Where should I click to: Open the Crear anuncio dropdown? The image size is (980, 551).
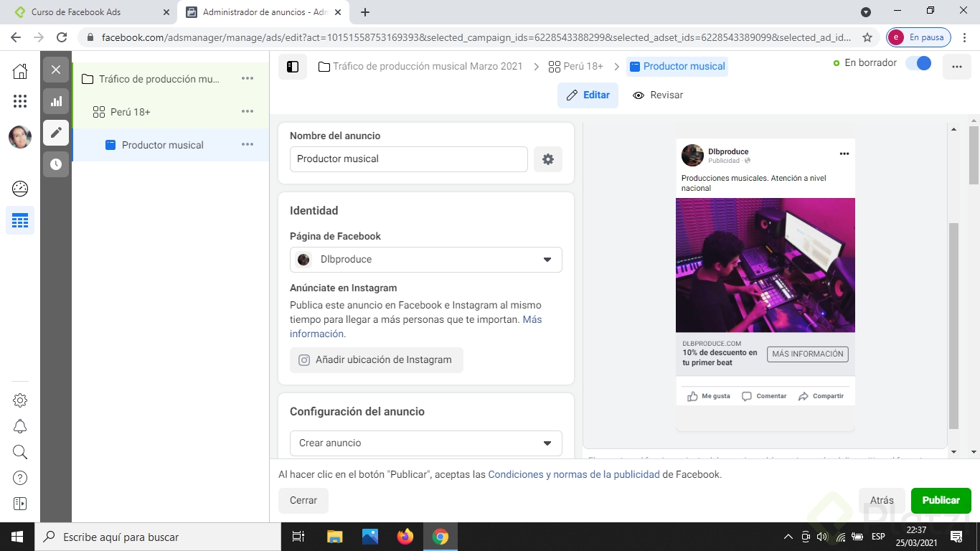pos(426,443)
